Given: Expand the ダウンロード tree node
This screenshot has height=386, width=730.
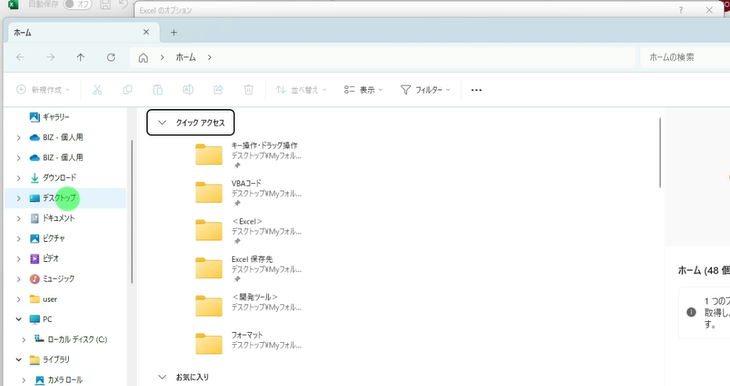Looking at the screenshot, I should (x=19, y=178).
